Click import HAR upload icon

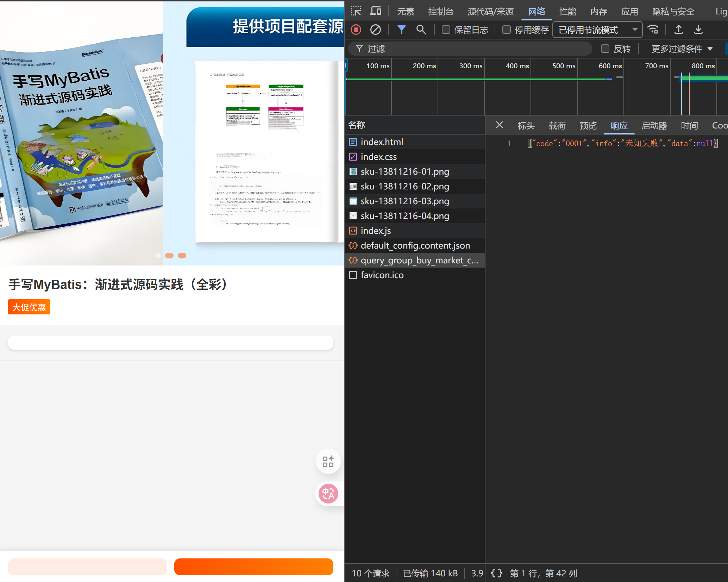coord(679,30)
